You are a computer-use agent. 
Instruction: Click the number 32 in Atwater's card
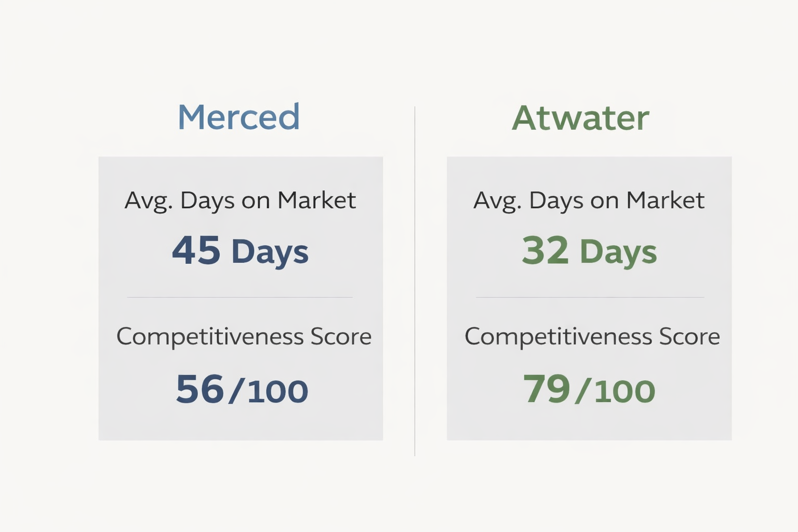pyautogui.click(x=545, y=250)
